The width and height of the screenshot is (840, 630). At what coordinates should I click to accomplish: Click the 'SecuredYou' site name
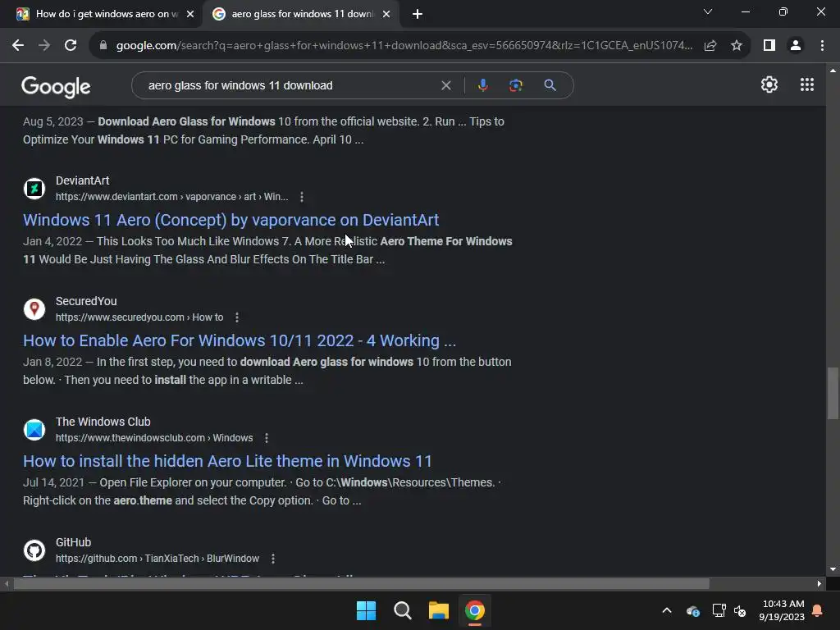point(86,301)
